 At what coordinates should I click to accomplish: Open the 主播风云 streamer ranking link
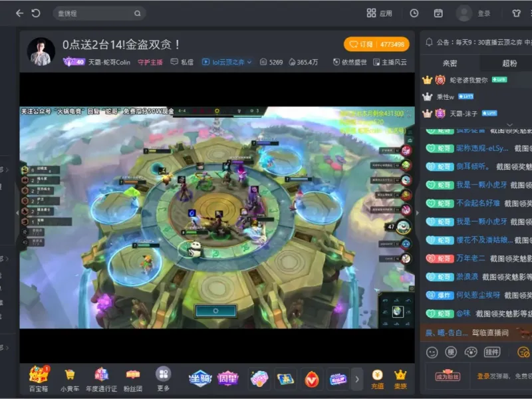click(390, 62)
